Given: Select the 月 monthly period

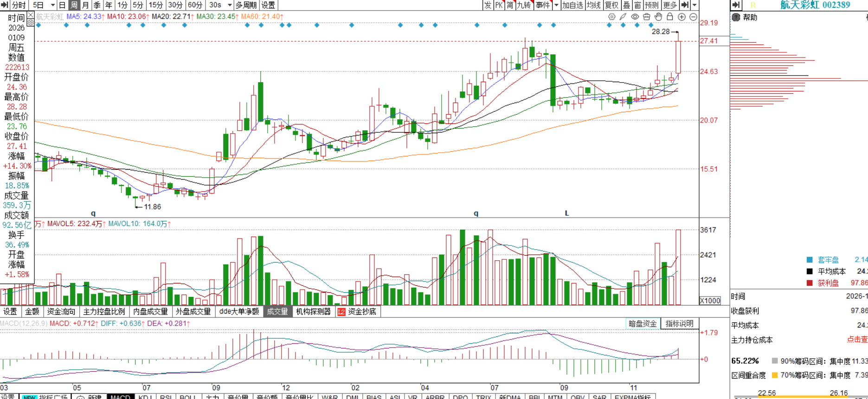Looking at the screenshot, I should click(85, 5).
